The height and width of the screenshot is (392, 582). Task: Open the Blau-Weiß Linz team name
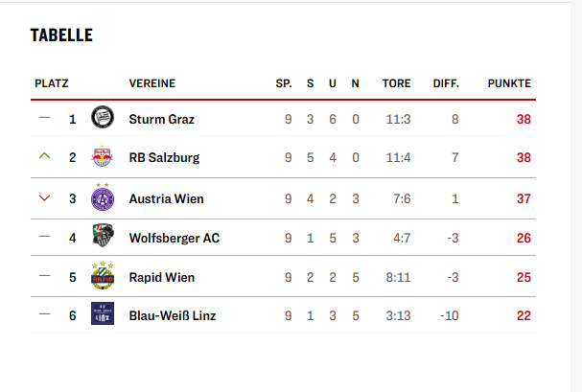[173, 315]
